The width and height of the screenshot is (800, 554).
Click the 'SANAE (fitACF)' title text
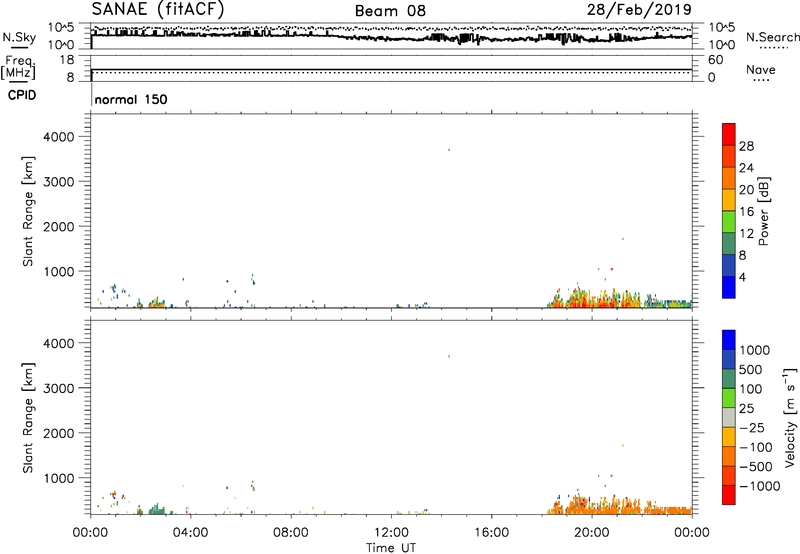pyautogui.click(x=158, y=9)
